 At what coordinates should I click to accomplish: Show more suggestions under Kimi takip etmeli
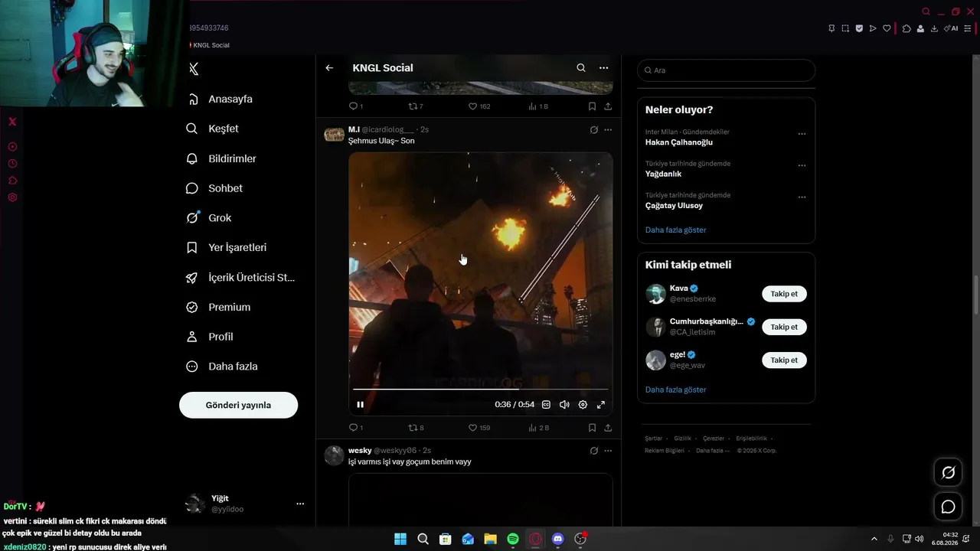pos(676,390)
